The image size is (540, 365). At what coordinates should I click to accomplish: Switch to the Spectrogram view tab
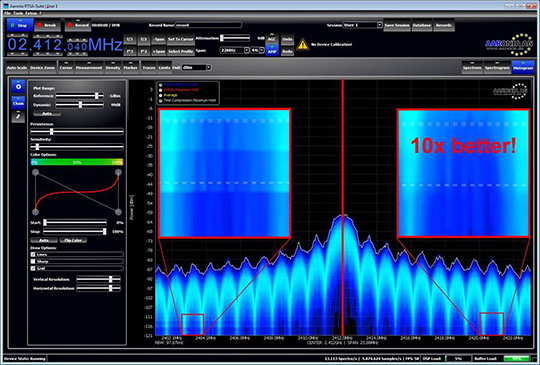click(x=497, y=68)
